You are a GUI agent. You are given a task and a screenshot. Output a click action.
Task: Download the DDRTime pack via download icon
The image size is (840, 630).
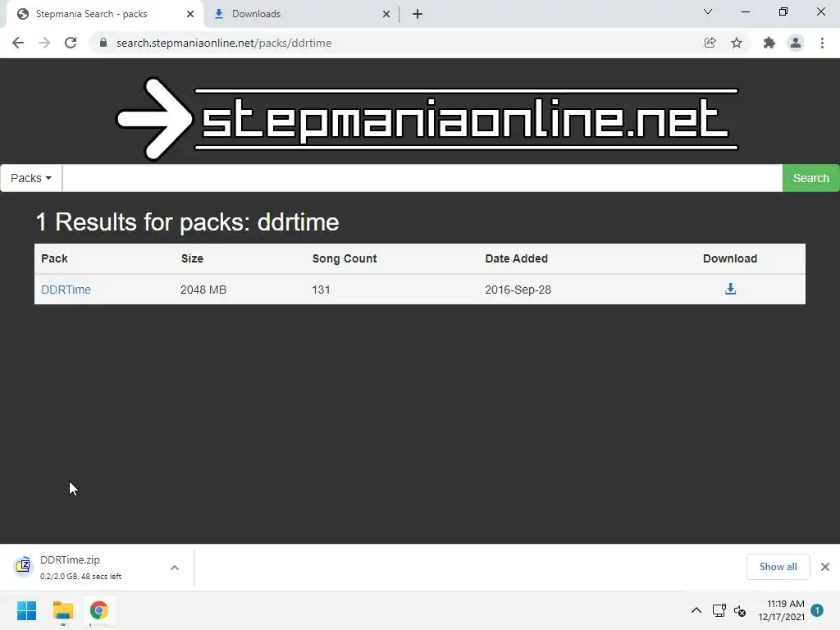(730, 289)
